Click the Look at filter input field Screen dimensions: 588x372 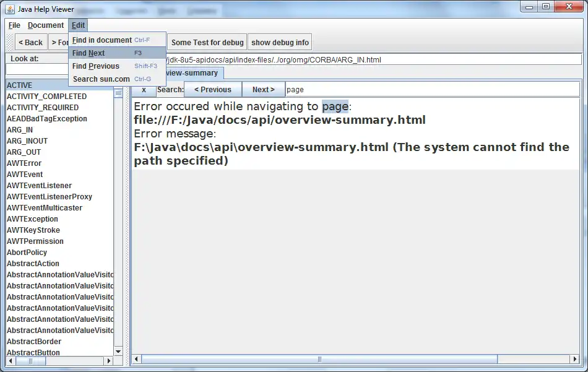tap(37, 69)
